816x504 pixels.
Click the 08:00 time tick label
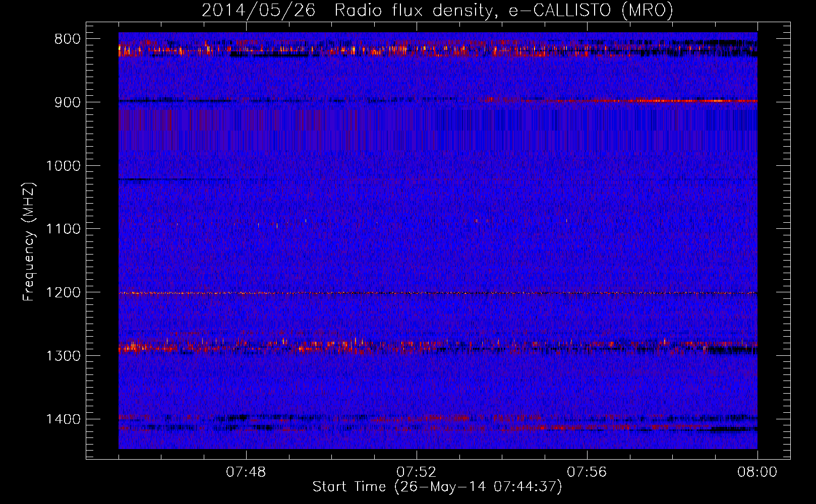click(x=757, y=472)
